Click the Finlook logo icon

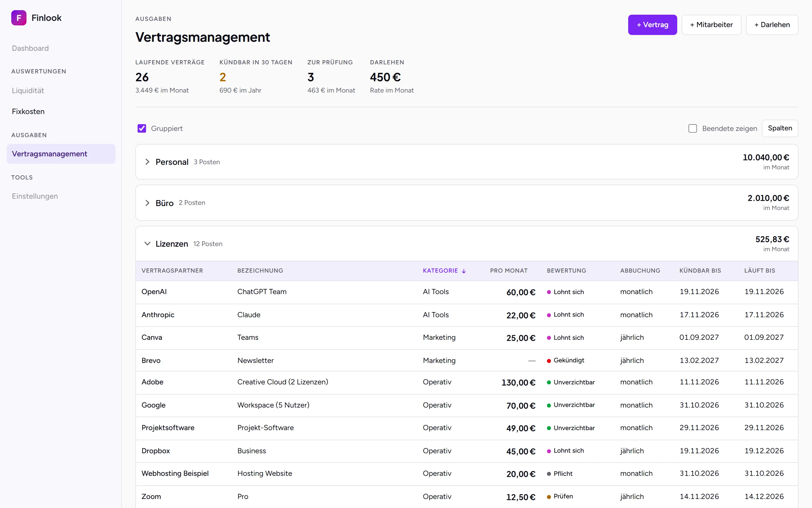click(x=19, y=18)
